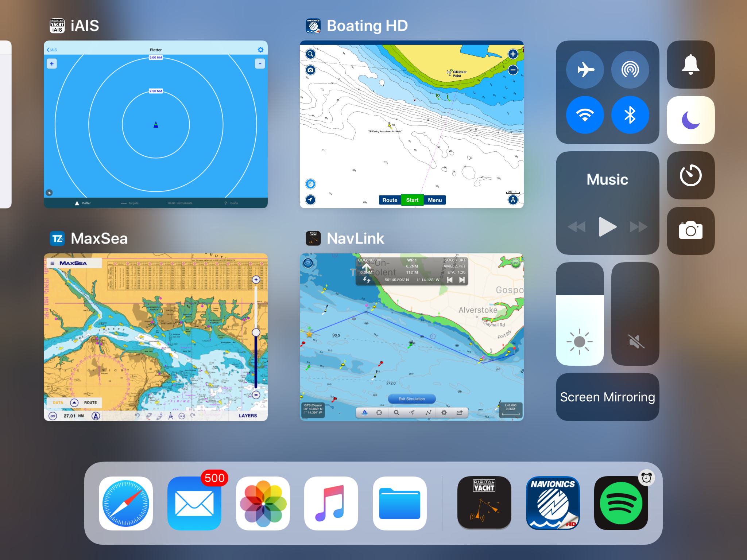Image resolution: width=747 pixels, height=560 pixels.
Task: Expand the MaxSea side menu with the hamburger icon
Action: click(x=53, y=262)
